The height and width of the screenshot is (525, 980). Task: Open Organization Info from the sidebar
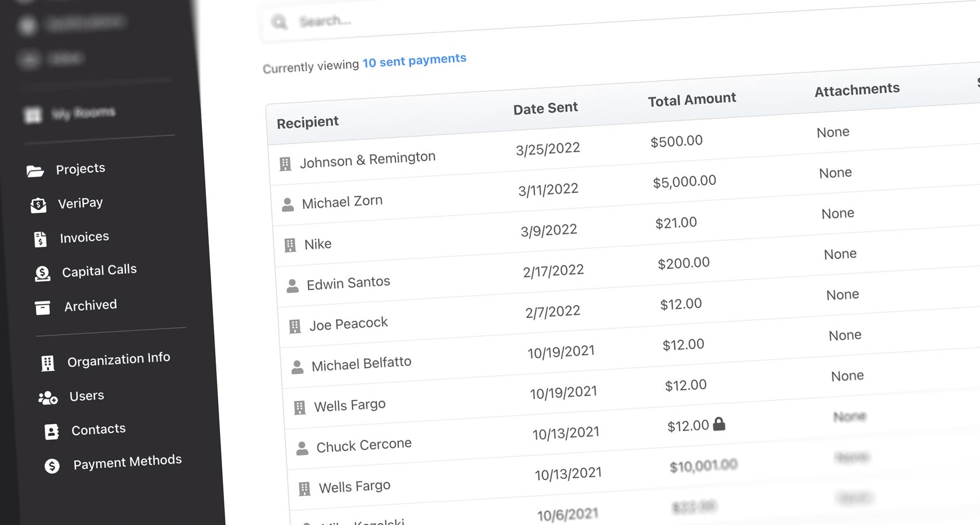[x=118, y=359]
